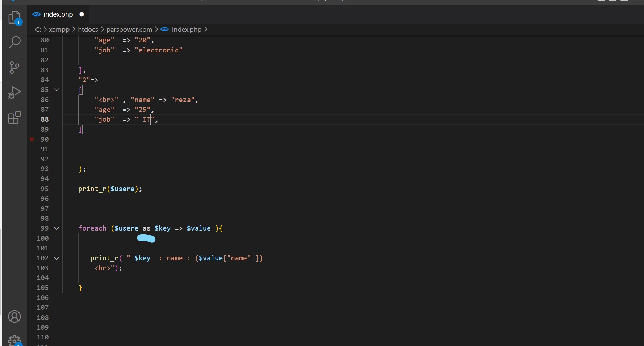Screen dimensions: 644x346
Task: Click the print_r call on line 102
Action: (x=104, y=258)
